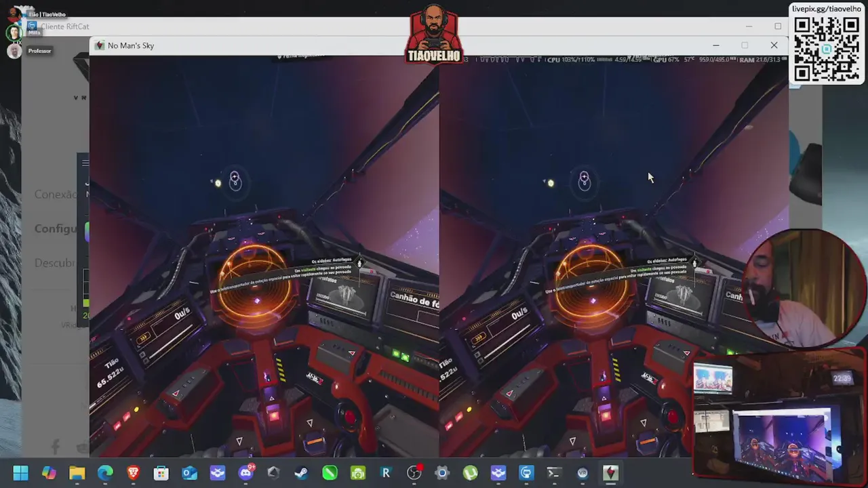Minimize the Cliente RiftCat window

(x=749, y=26)
